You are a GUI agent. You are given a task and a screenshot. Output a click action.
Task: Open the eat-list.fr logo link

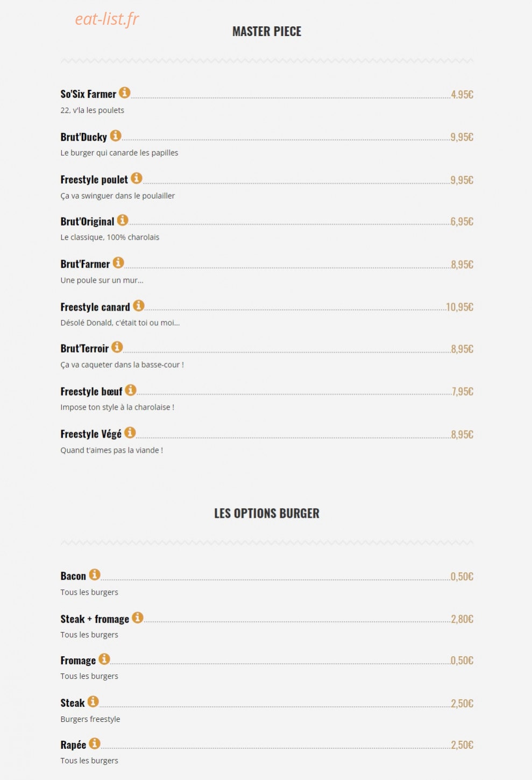click(x=107, y=19)
